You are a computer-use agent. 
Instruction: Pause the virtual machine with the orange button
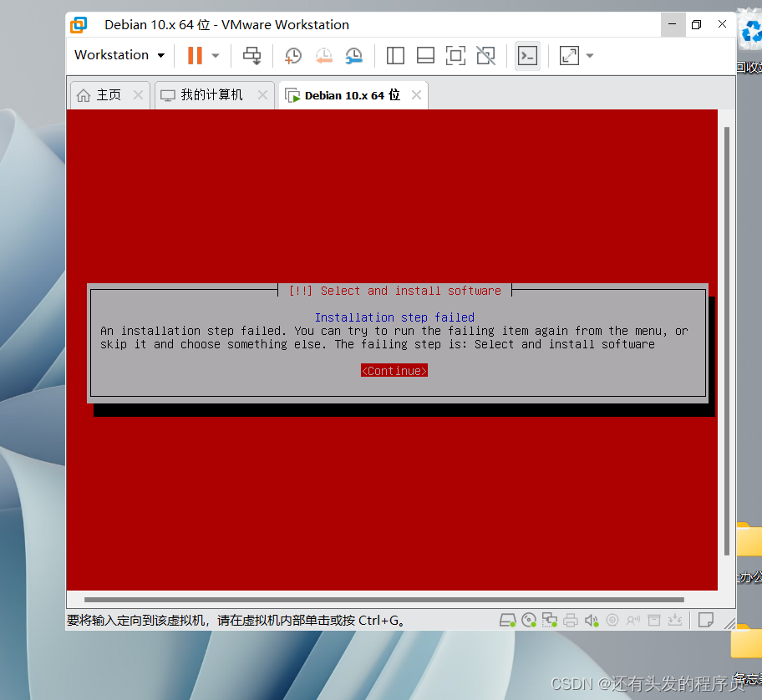coord(195,55)
